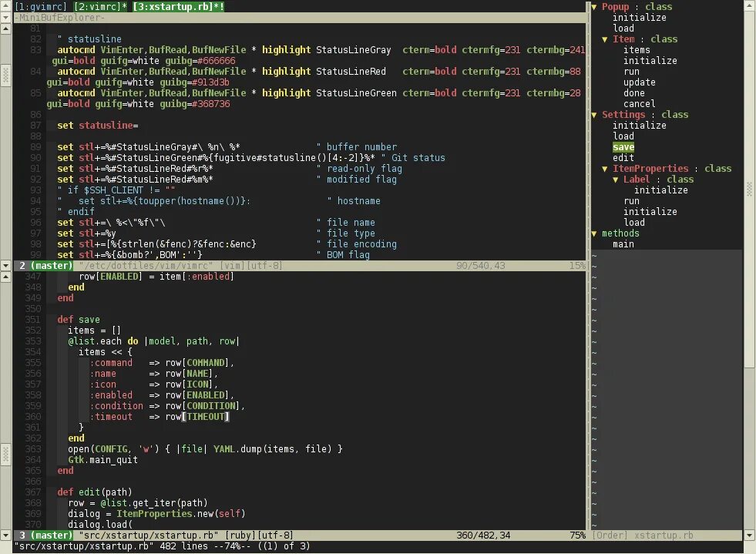Viewport: 756px width, 554px height.
Task: Select the 3:xstartup.rb buffer tab
Action: 178,7
